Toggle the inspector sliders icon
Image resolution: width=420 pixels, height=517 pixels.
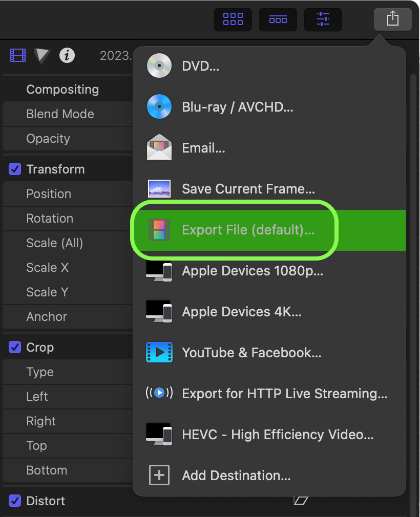323,19
